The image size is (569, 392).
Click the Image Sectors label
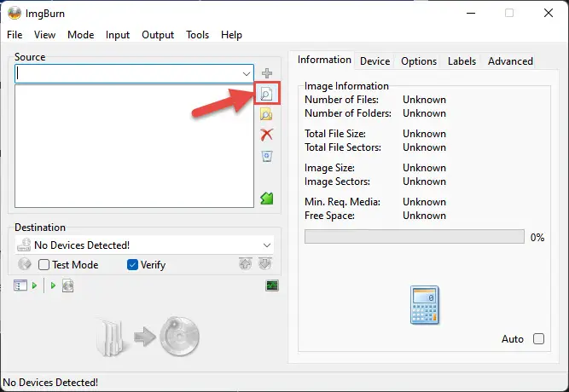click(337, 182)
